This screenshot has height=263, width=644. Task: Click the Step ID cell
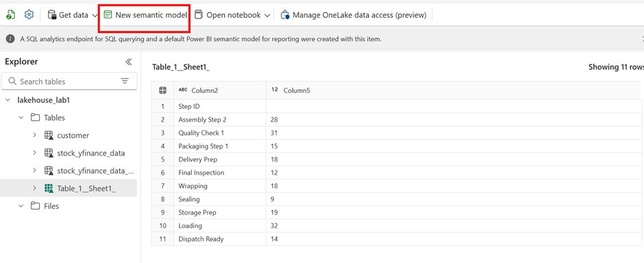pos(220,106)
